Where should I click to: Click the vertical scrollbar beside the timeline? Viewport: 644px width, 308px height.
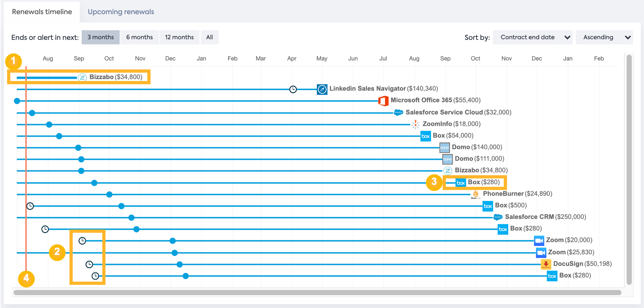click(x=629, y=170)
